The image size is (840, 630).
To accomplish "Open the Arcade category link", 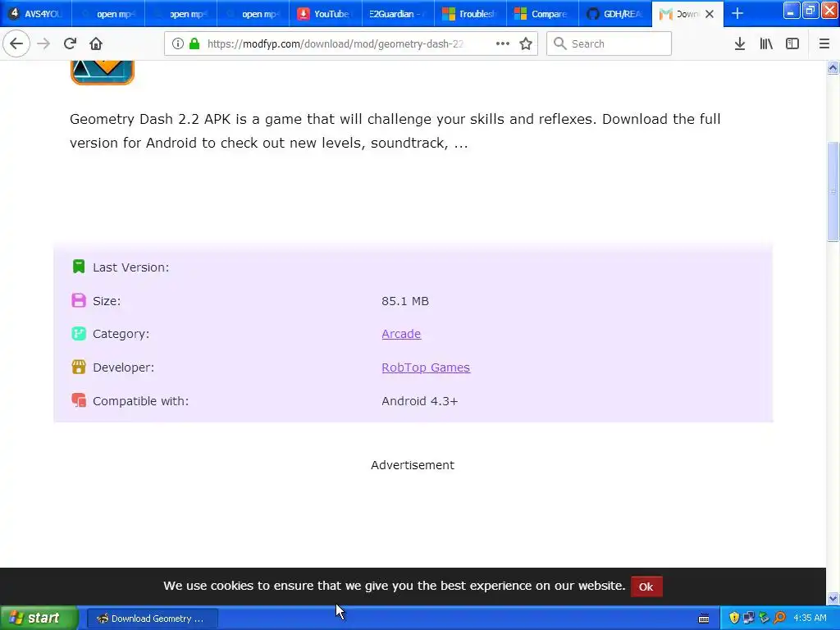I will pyautogui.click(x=401, y=334).
